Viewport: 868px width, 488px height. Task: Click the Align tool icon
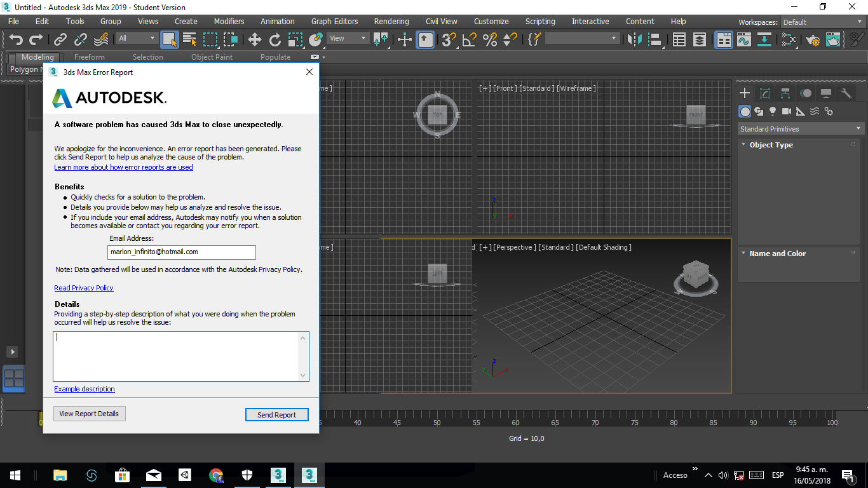tap(654, 40)
